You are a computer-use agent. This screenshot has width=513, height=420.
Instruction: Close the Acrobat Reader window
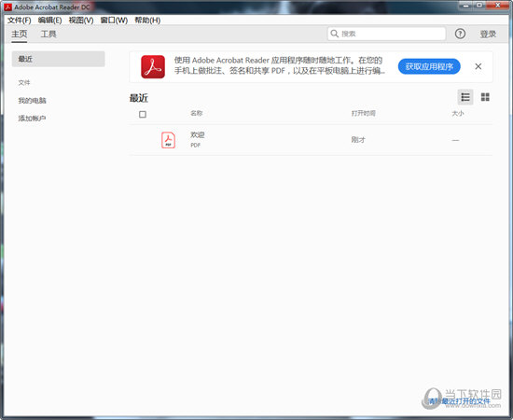[x=497, y=5]
